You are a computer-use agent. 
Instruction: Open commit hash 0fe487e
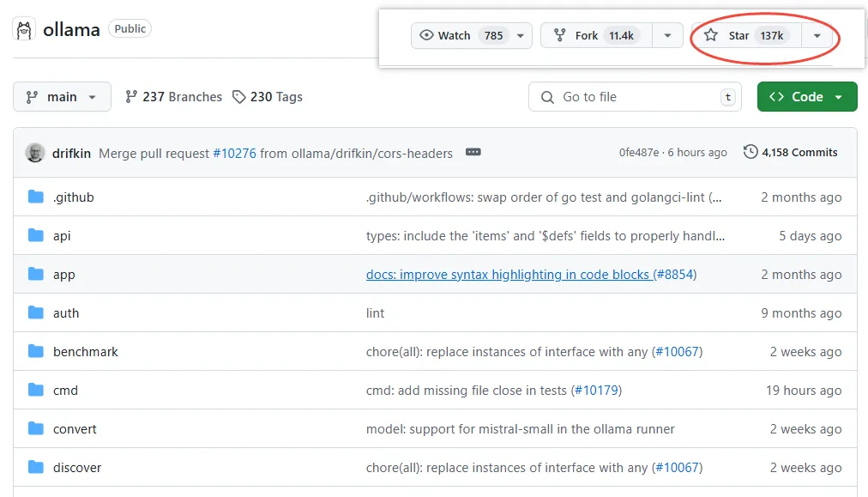[639, 153]
